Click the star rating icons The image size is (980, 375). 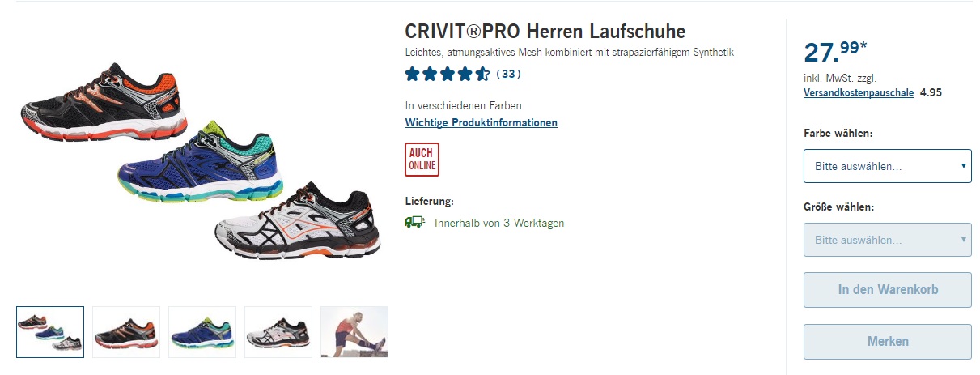tap(448, 75)
